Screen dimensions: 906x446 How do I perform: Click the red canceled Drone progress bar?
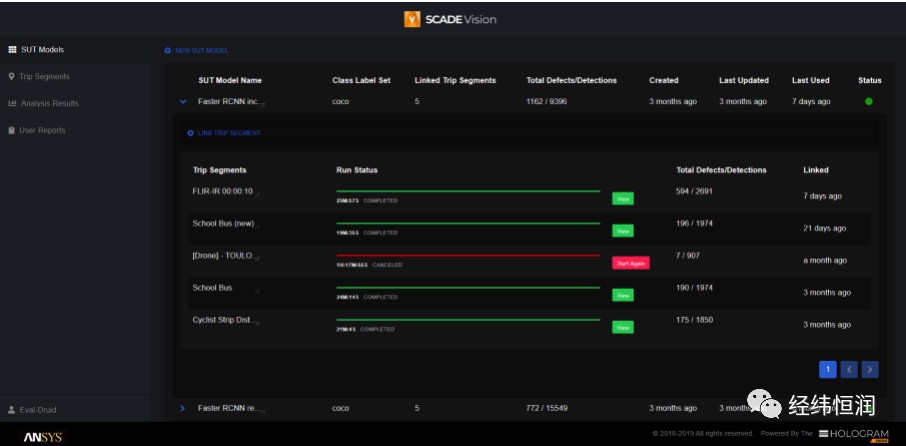[x=468, y=255]
